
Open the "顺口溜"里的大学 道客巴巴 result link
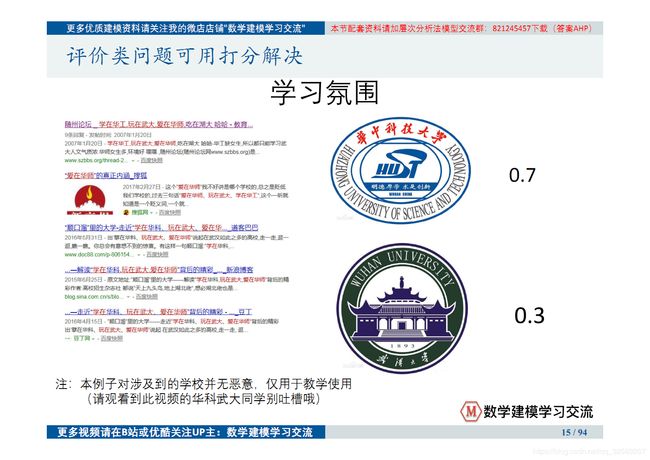click(161, 228)
